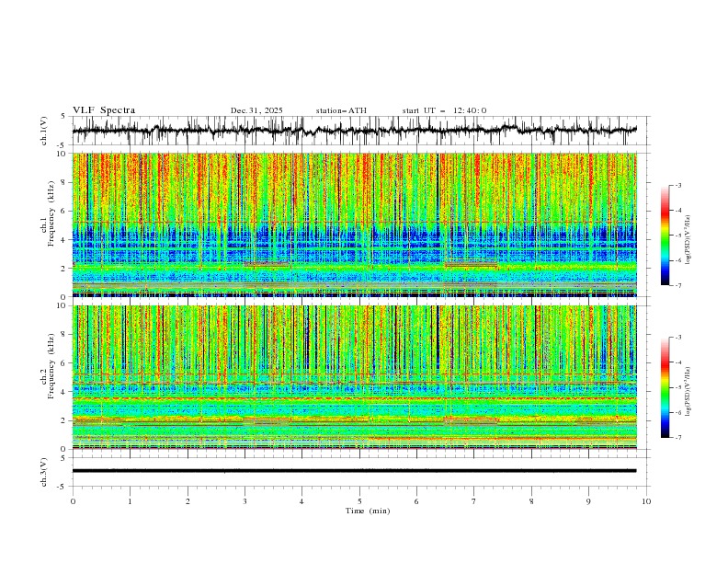Click the '-3' value on lower colorbar
The height and width of the screenshot is (563, 728).
click(678, 338)
